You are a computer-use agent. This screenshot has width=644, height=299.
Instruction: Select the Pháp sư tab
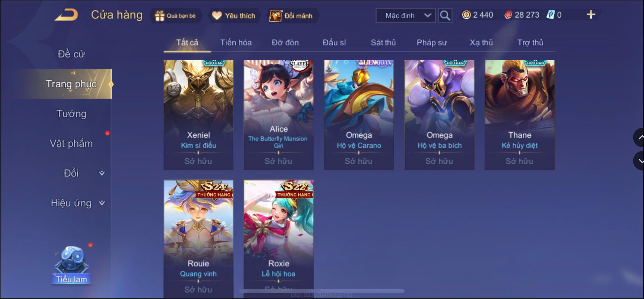point(432,43)
